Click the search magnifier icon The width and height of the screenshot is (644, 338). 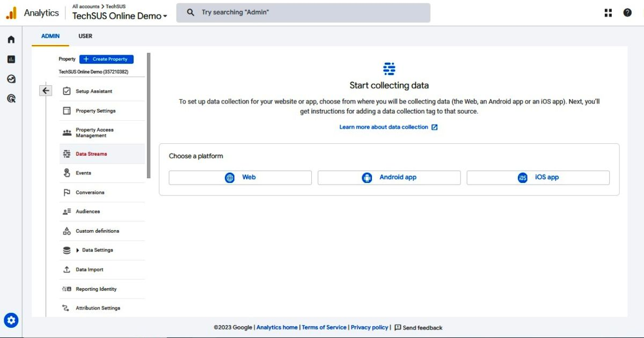[190, 12]
